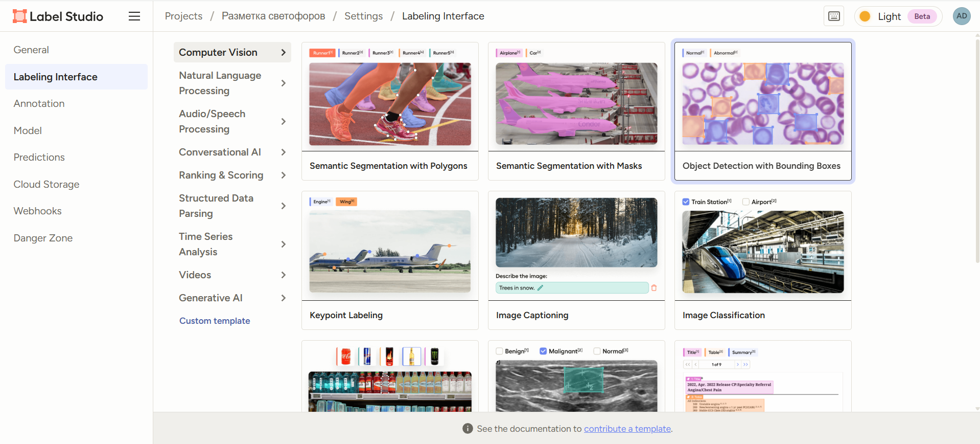The image size is (980, 444).
Task: Click the next page arrow in PDF preview
Action: (x=738, y=365)
